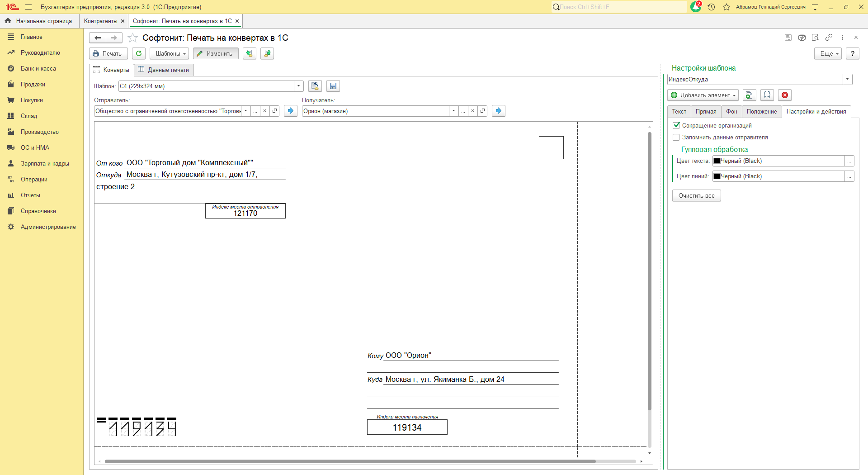Viewport: 868px width, 475px height.
Task: Click the Очистить все button
Action: 696,195
